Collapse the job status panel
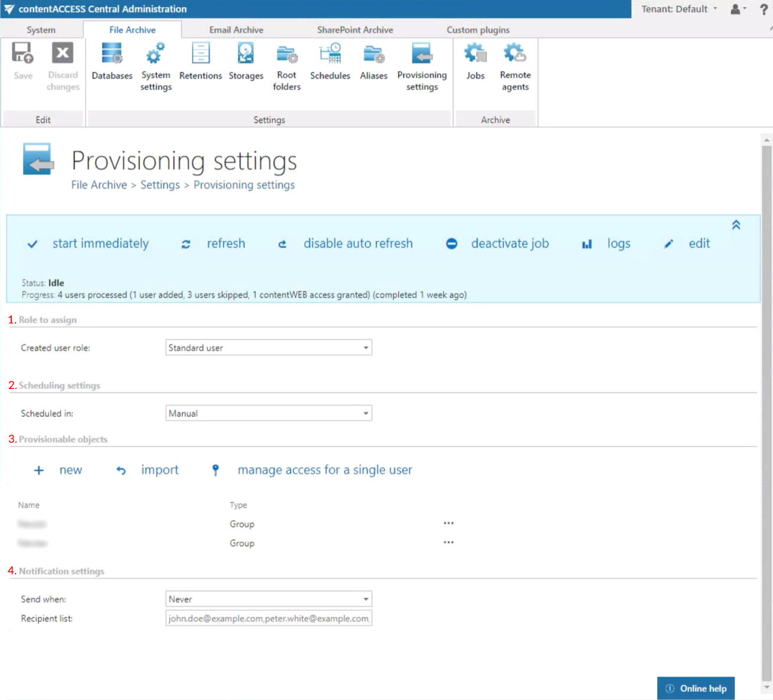The image size is (773, 700). [736, 225]
